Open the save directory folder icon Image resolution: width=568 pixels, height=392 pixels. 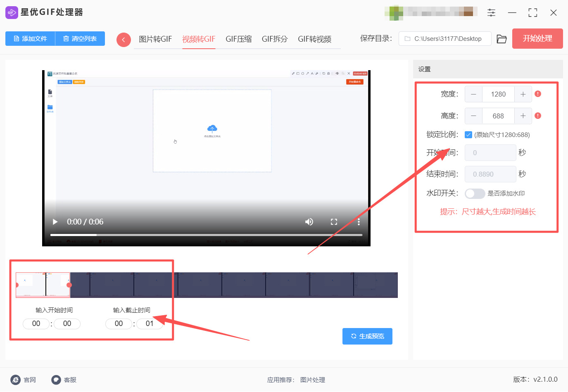[501, 38]
